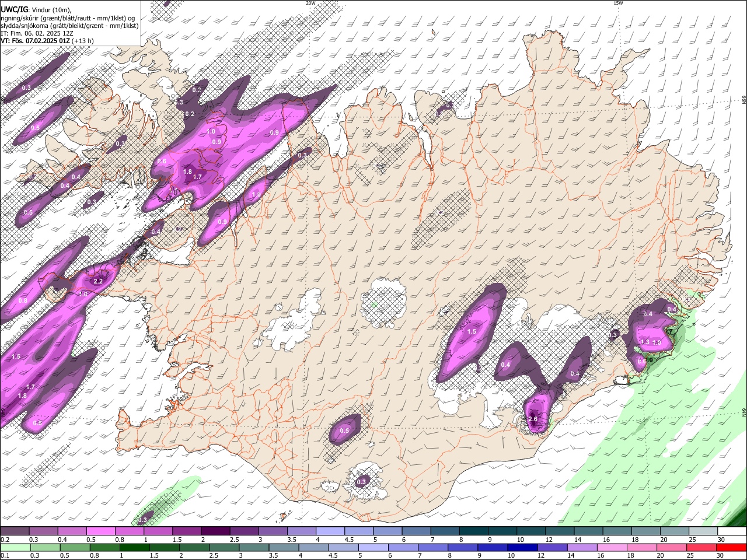This screenshot has width=747, height=560.
Task: Pick the darkest green 1 swatch, bottom legend row
Action: click(x=134, y=547)
